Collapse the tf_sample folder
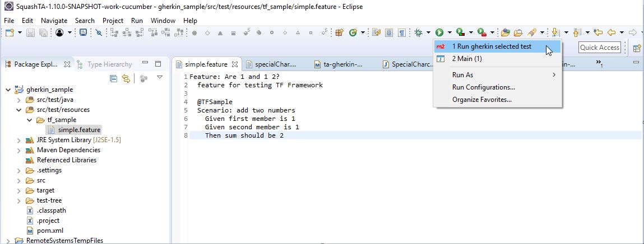 [29, 120]
